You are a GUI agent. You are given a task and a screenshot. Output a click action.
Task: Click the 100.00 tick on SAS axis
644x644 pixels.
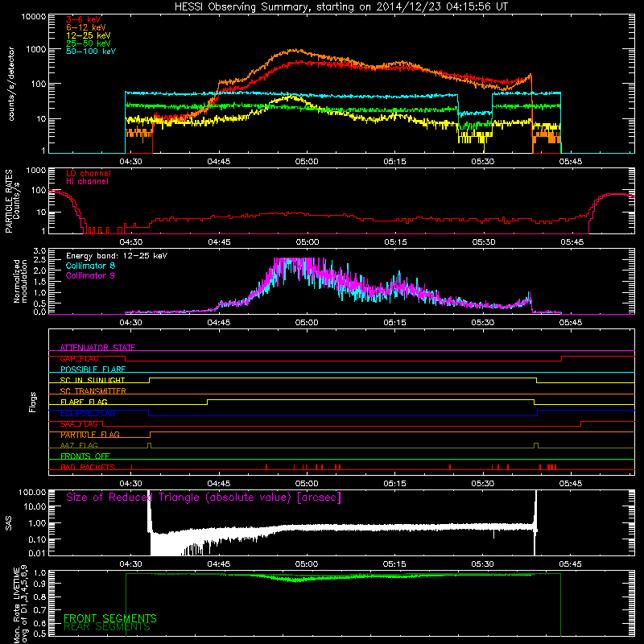pyautogui.click(x=32, y=492)
